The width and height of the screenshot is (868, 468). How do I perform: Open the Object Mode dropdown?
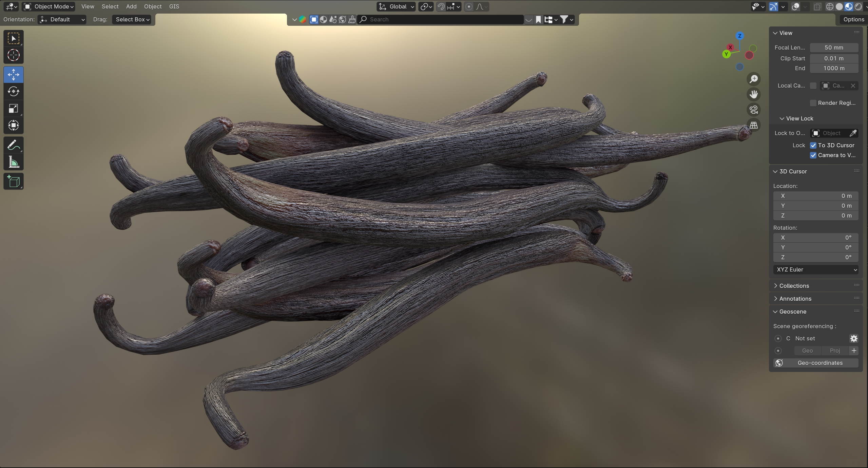coord(49,6)
